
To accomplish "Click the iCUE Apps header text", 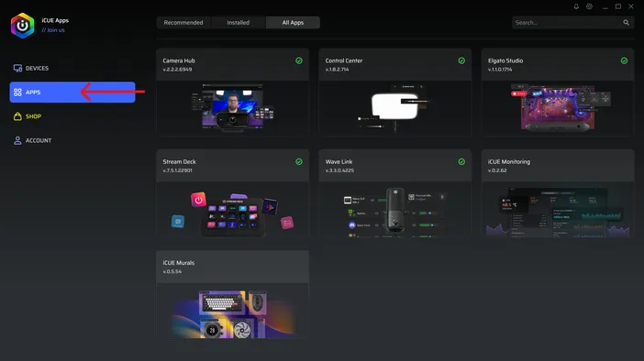I will pyautogui.click(x=55, y=20).
